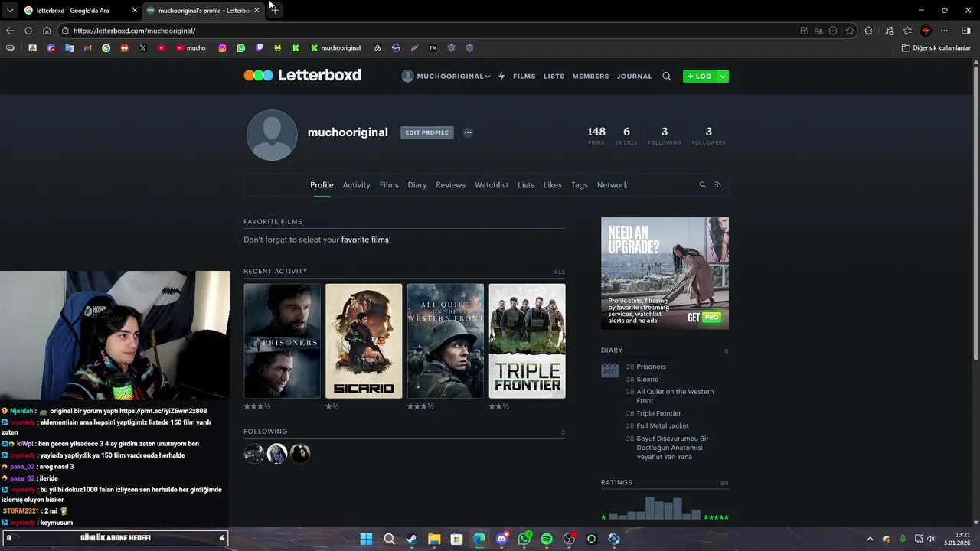The image size is (980, 551).
Task: Click the first following member avatar
Action: (254, 454)
